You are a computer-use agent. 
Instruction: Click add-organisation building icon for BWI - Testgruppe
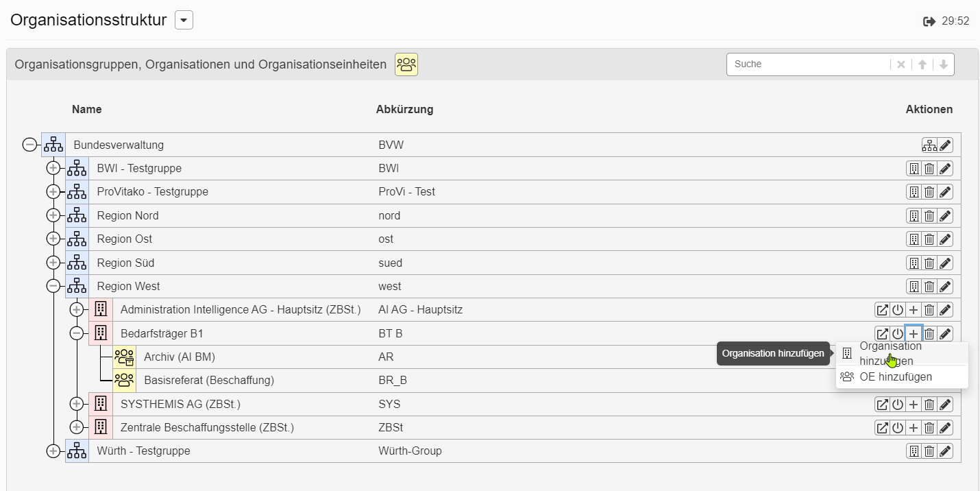pyautogui.click(x=914, y=169)
